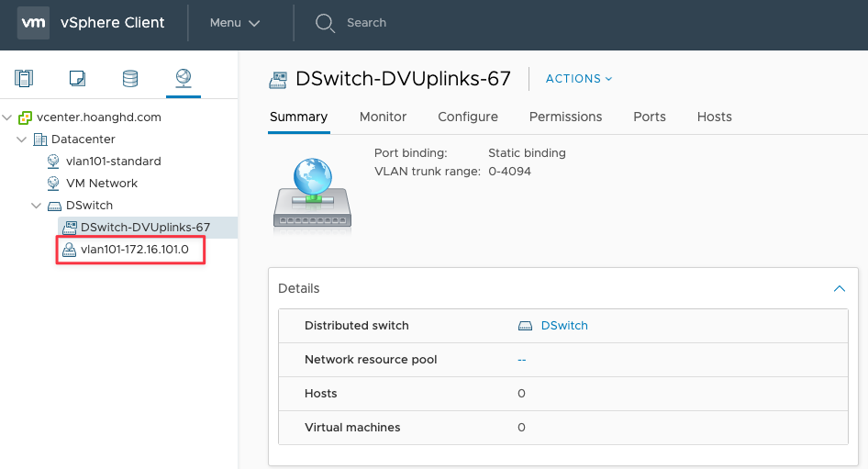The image size is (868, 469).
Task: Switch to the Monitor tab
Action: coord(383,117)
